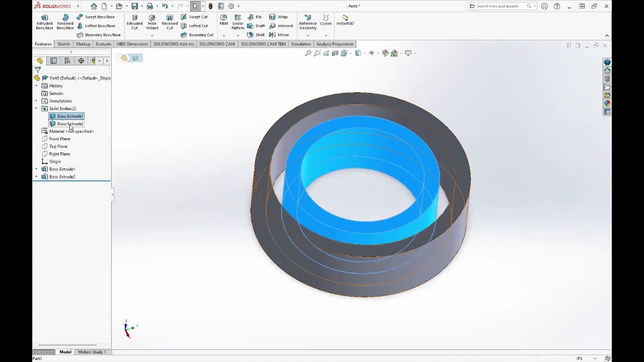Screen dimensions: 644x362
Task: Expand the Boss-Extrude1 feature at tree bottom
Action: coord(36,169)
